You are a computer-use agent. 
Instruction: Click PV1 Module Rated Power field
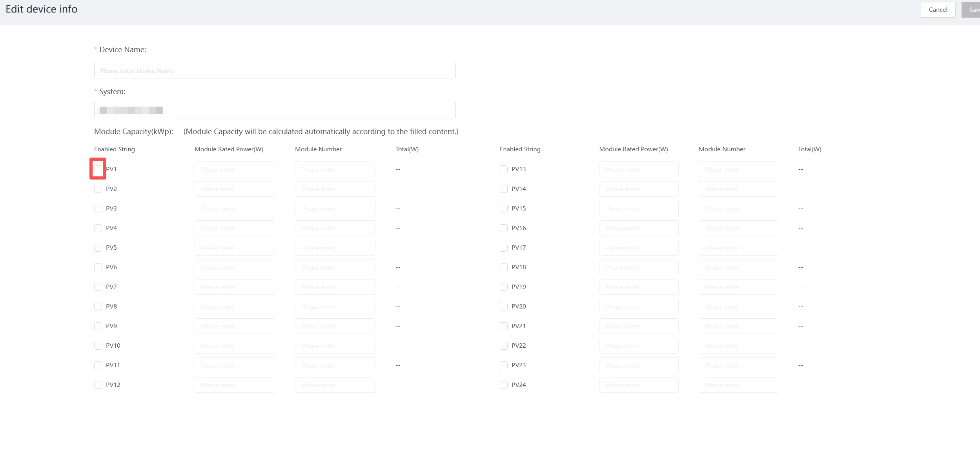[235, 169]
